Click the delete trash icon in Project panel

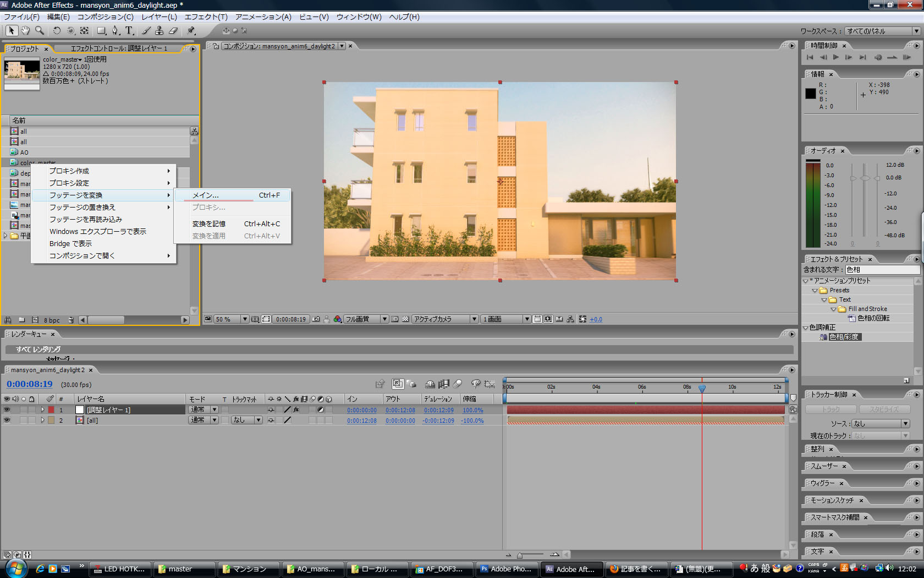pos(71,320)
